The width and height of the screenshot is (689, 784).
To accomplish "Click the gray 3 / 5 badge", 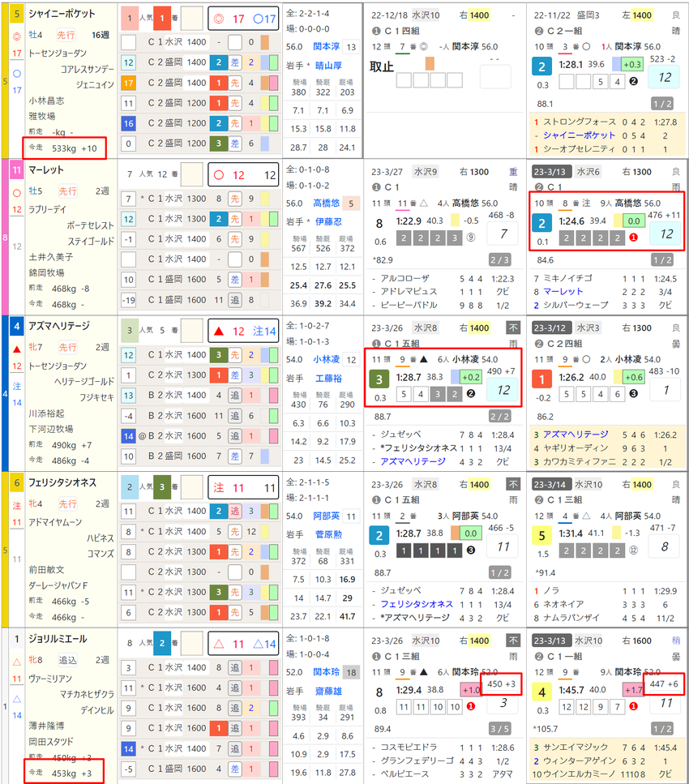I will point(499,729).
